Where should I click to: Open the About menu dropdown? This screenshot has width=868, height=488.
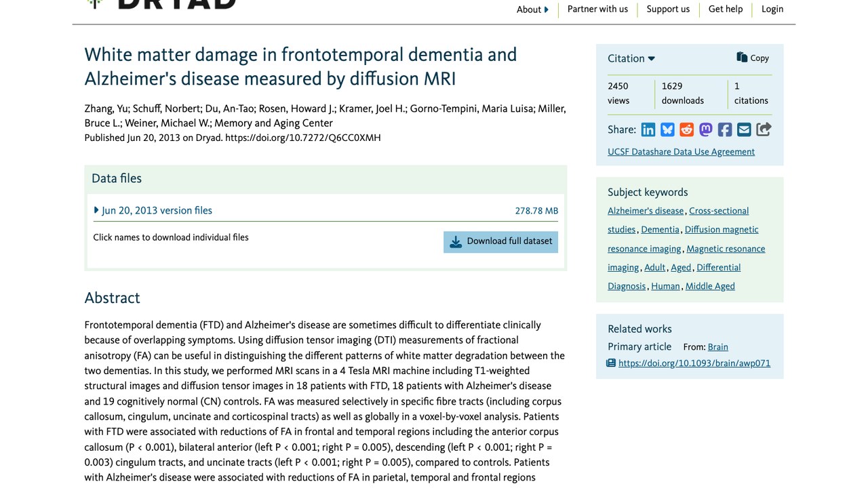(x=532, y=9)
